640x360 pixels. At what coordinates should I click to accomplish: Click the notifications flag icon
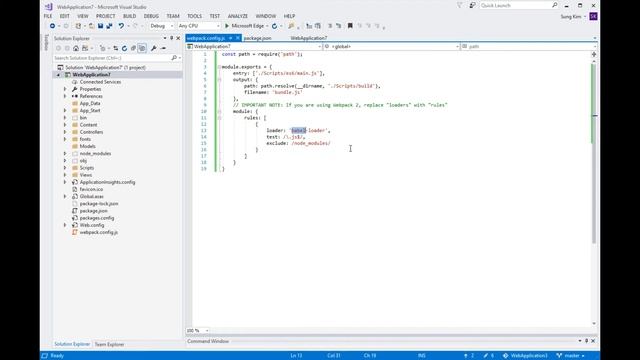(460, 5)
